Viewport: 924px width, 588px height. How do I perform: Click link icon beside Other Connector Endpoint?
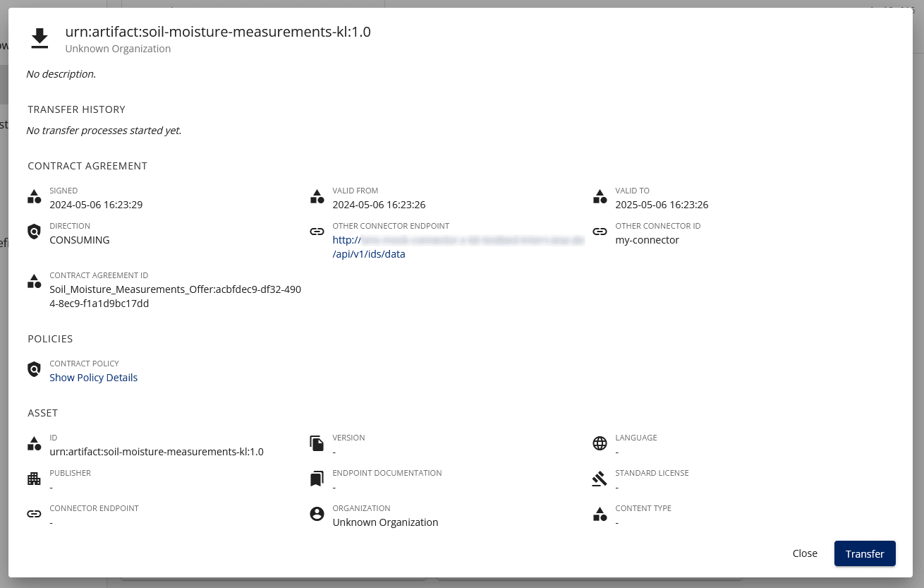point(317,232)
